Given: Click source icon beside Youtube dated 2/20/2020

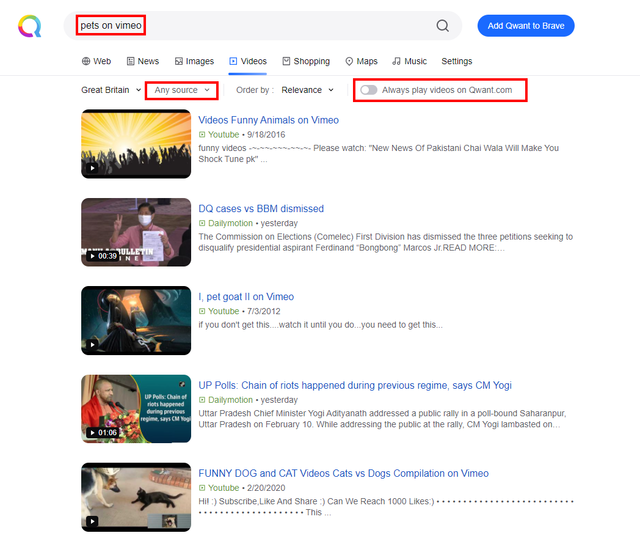Looking at the screenshot, I should tap(202, 488).
